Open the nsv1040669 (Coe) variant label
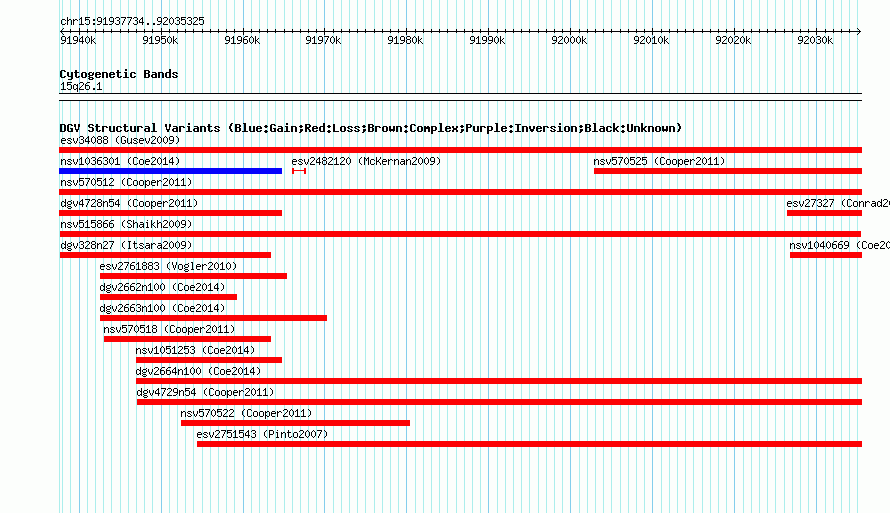The image size is (890, 513). [839, 245]
